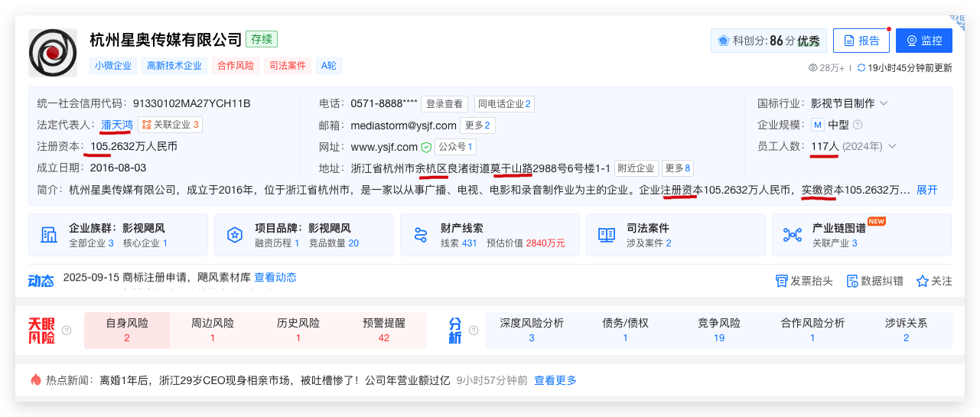Click the green website verified shield icon
The width and height of the screenshot is (980, 417).
click(426, 147)
